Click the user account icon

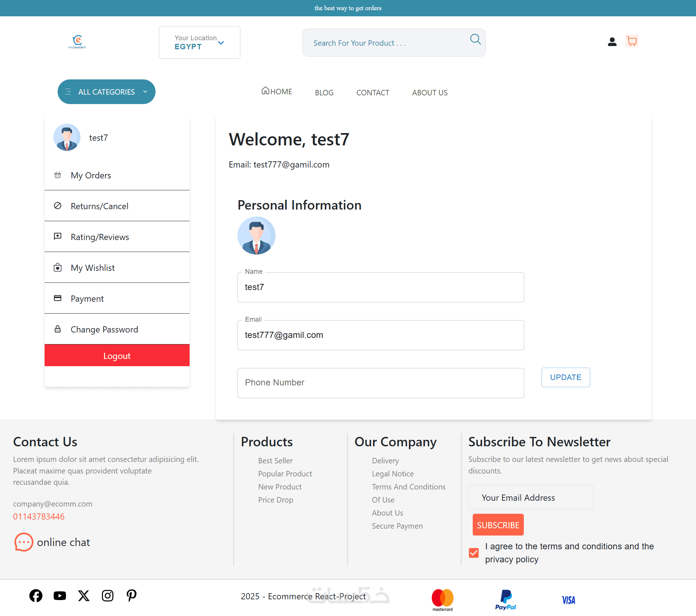click(612, 42)
